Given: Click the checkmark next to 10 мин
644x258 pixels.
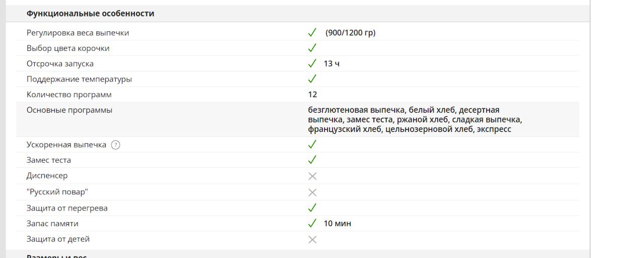Looking at the screenshot, I should point(312,223).
